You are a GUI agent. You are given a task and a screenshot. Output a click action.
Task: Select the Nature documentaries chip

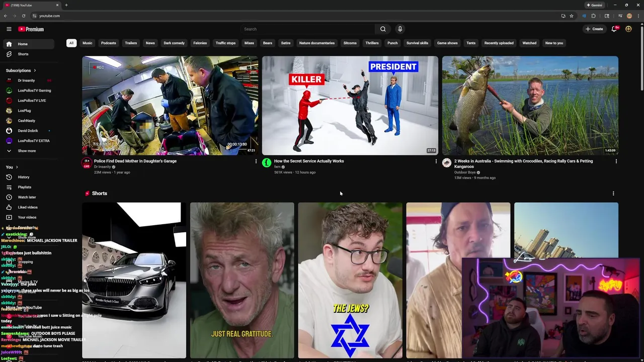317,43
